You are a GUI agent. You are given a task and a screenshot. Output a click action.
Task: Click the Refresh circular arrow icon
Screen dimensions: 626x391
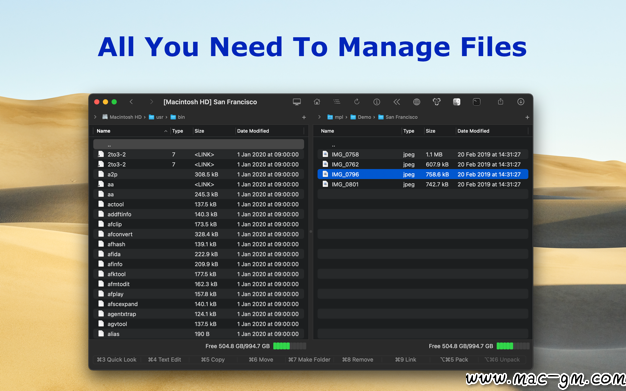point(357,102)
